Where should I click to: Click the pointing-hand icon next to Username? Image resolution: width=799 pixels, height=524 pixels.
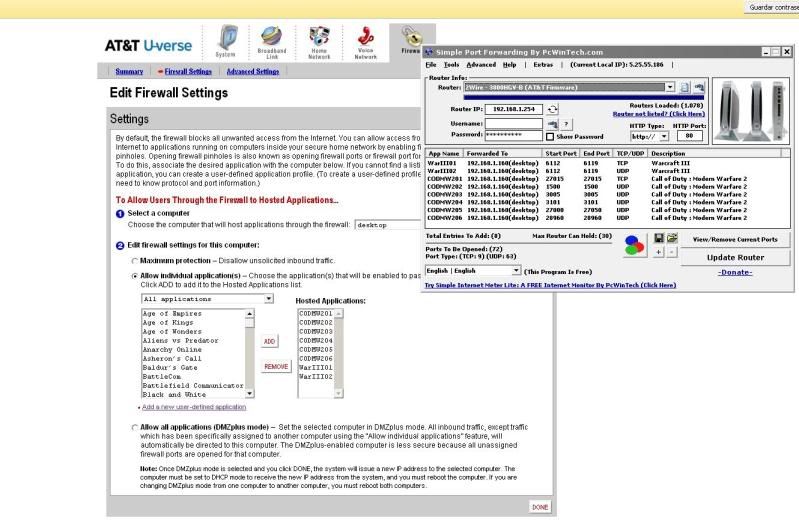pos(552,123)
